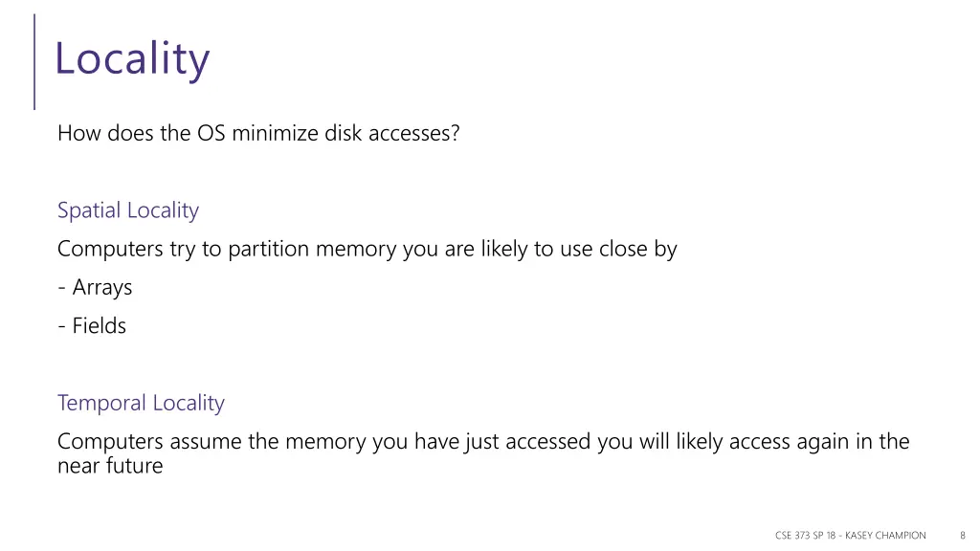Click KASEY CHAMPION in the footer

885,536
